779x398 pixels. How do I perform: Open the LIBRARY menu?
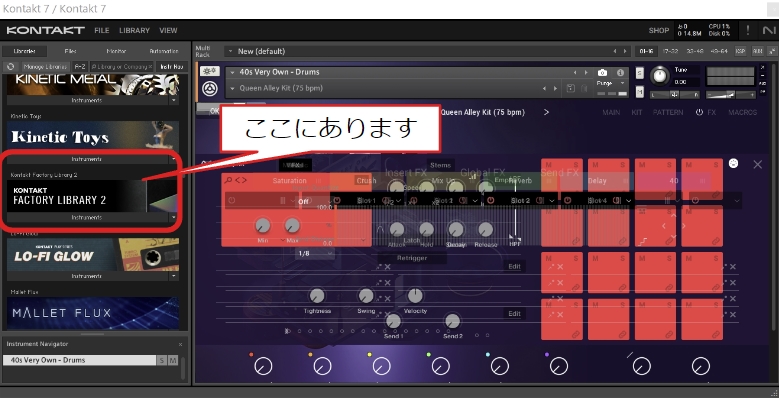(x=134, y=30)
